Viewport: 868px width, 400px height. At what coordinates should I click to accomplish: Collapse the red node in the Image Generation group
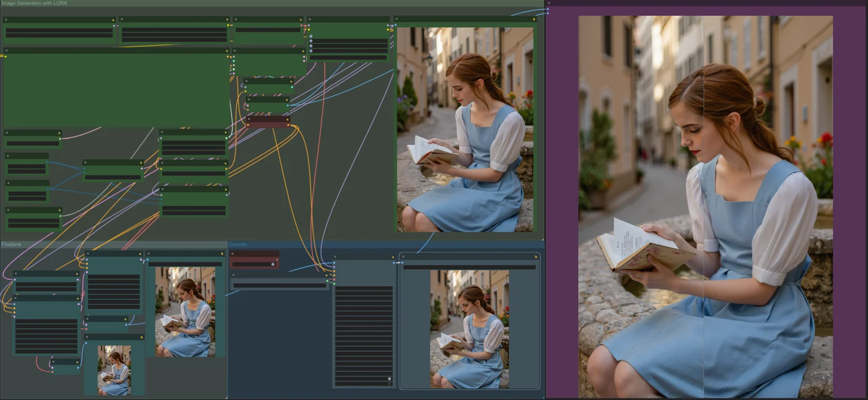tap(249, 118)
